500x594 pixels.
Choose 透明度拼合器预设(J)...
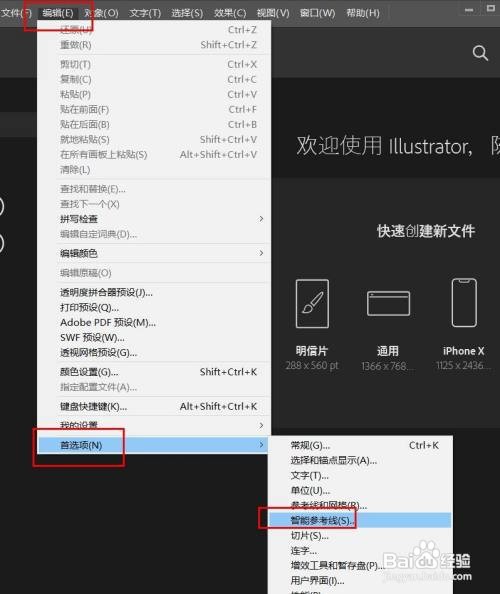pos(154,292)
